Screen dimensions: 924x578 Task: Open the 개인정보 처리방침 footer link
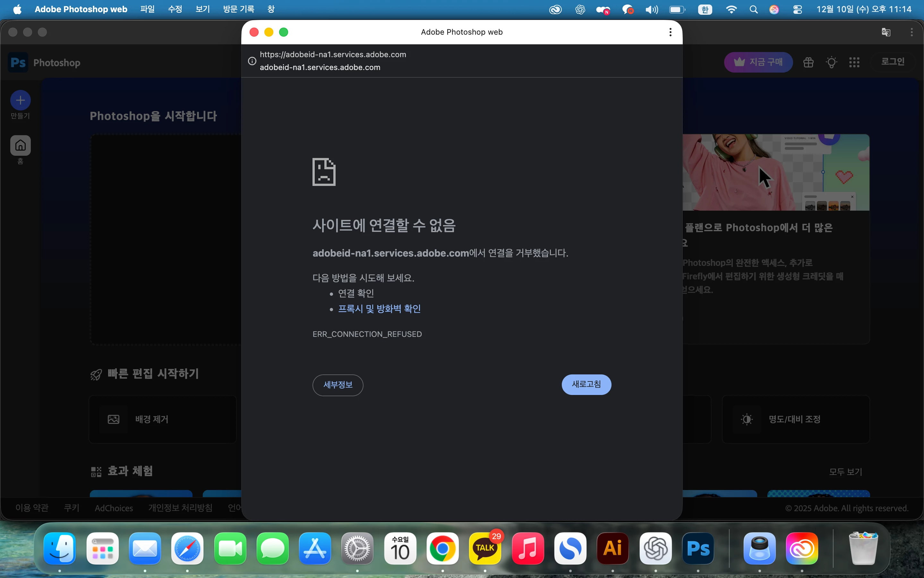[180, 508]
